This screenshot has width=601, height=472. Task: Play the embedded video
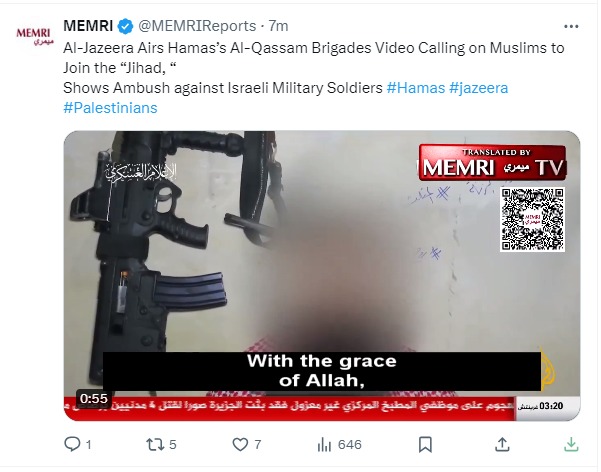[x=322, y=276]
